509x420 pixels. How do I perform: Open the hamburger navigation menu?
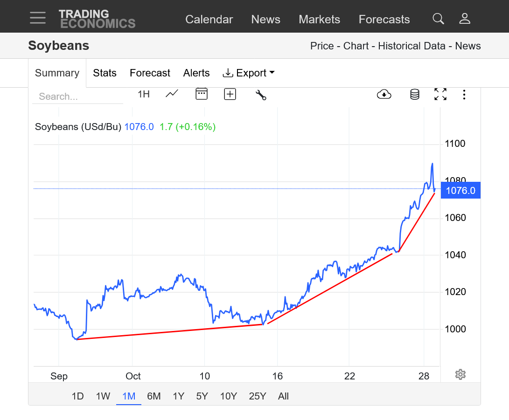[x=38, y=18]
